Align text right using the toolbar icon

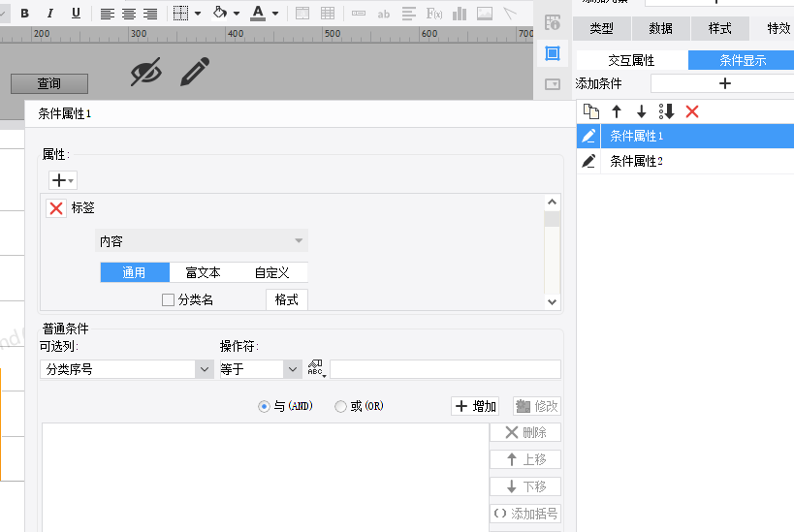tap(150, 14)
